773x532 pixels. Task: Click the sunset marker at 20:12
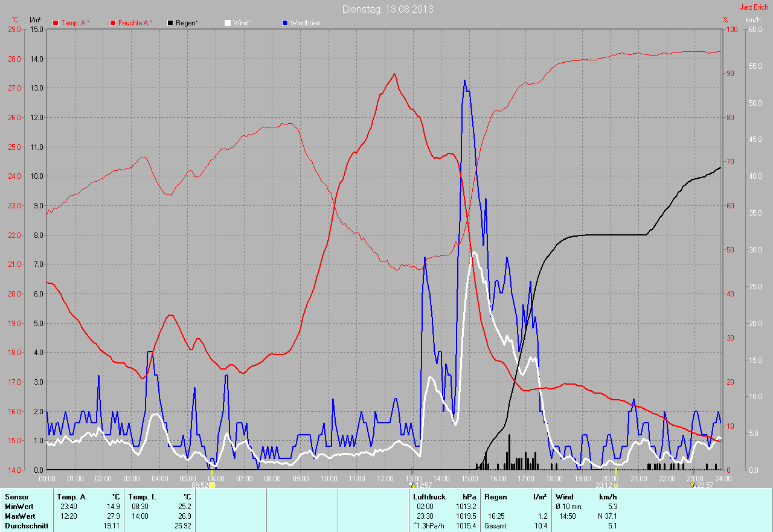[615, 484]
